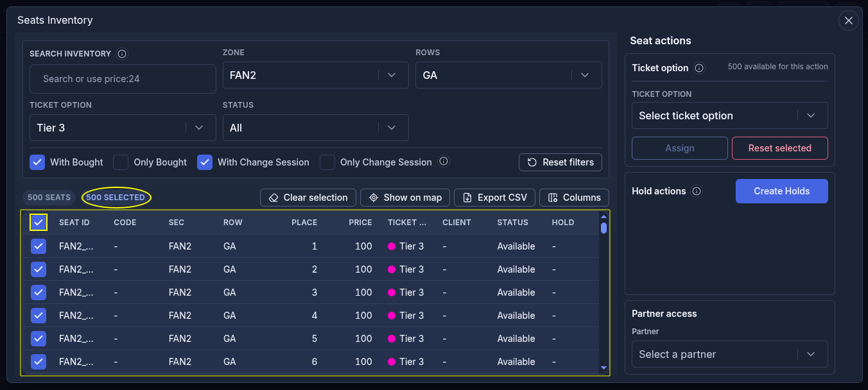Uncheck the With Bought checkbox
This screenshot has height=390, width=868.
[37, 162]
